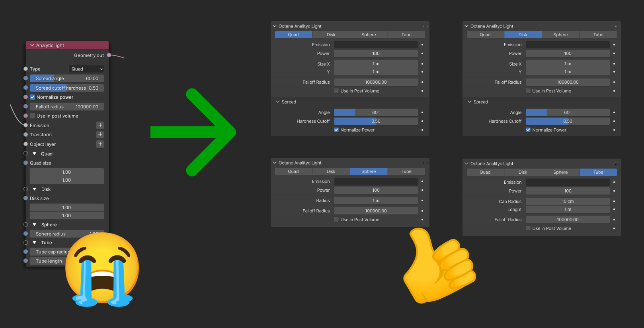Click the node's Use in post volume socket

25,116
